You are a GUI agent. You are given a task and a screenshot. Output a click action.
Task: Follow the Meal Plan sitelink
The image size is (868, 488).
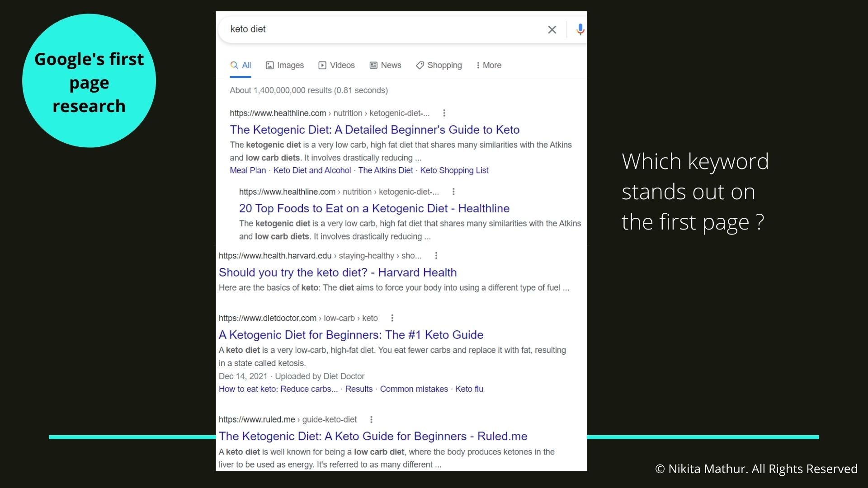click(x=248, y=170)
